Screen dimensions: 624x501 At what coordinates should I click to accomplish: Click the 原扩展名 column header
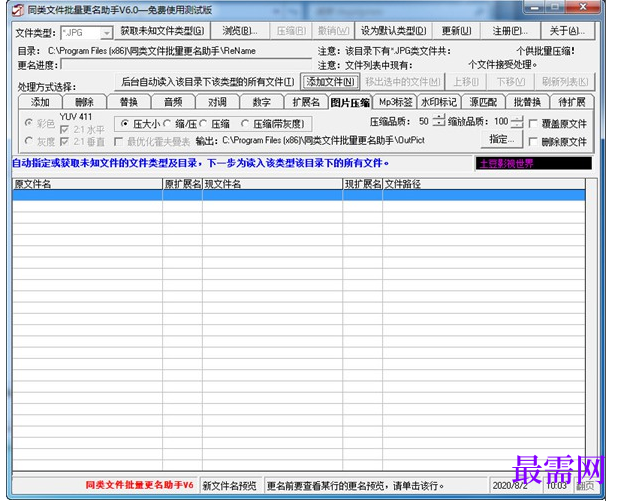[x=183, y=184]
